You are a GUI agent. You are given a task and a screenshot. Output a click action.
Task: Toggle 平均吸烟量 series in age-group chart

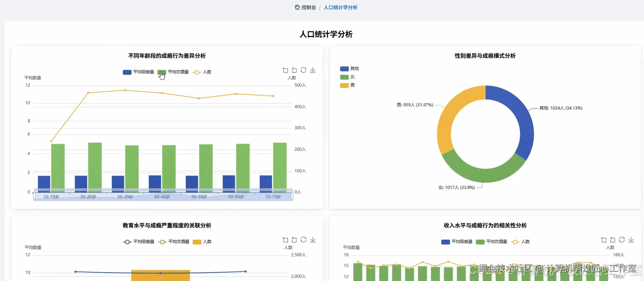click(139, 72)
